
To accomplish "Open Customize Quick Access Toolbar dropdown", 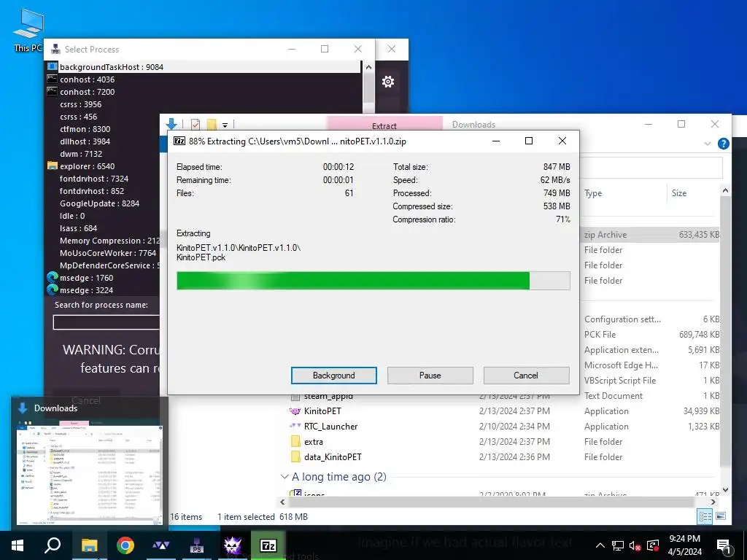I will [225, 125].
